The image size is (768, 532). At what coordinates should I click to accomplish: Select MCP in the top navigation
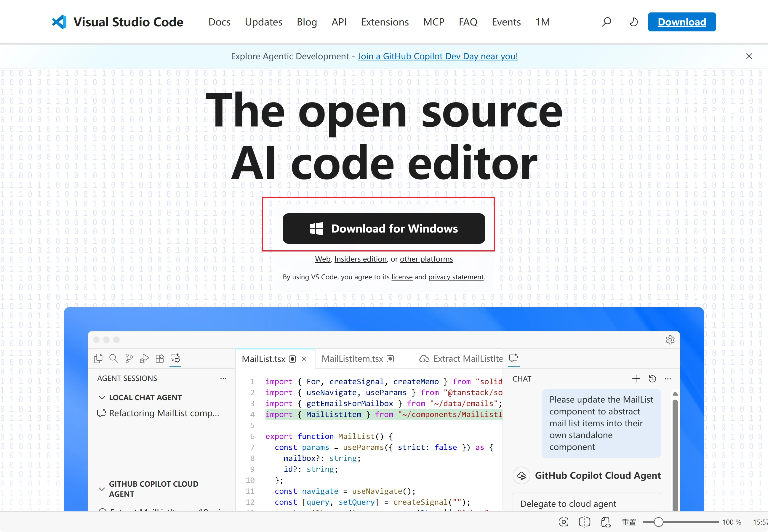click(x=434, y=22)
